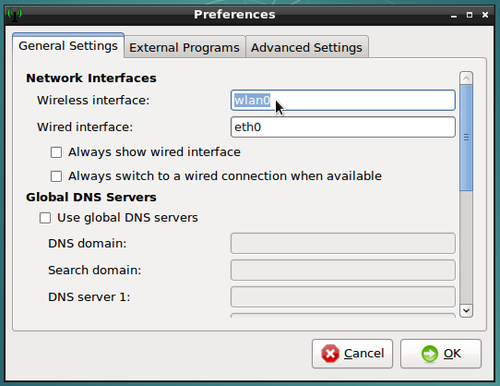Click the wicd antenna icon in title bar

15,15
